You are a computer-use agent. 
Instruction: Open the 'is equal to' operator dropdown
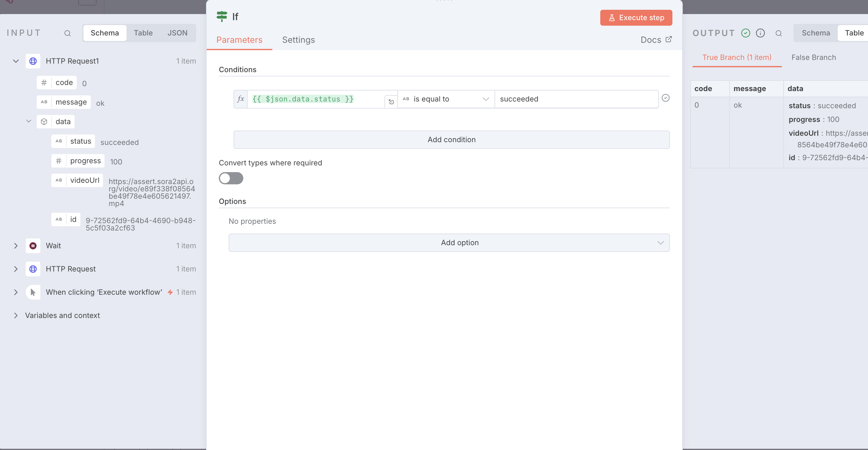[446, 99]
